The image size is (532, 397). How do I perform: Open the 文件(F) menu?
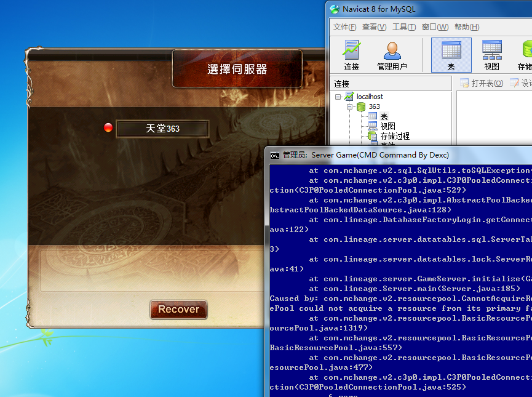pos(344,27)
